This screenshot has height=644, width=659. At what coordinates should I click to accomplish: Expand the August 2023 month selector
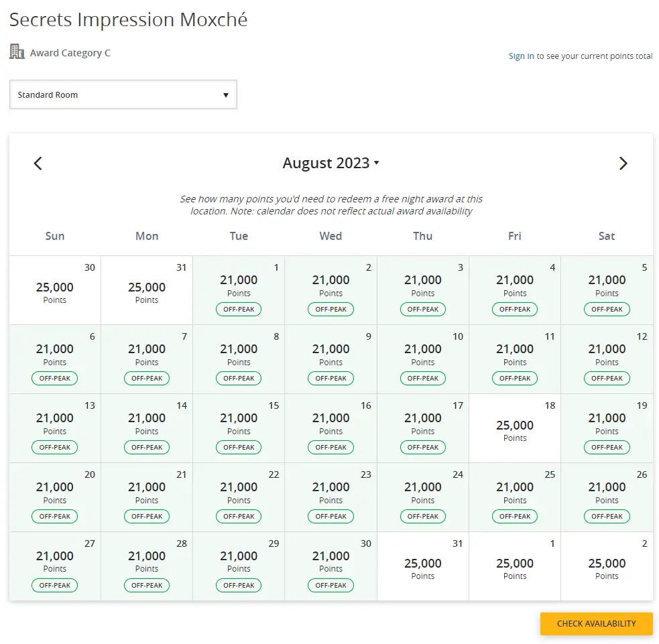point(331,164)
